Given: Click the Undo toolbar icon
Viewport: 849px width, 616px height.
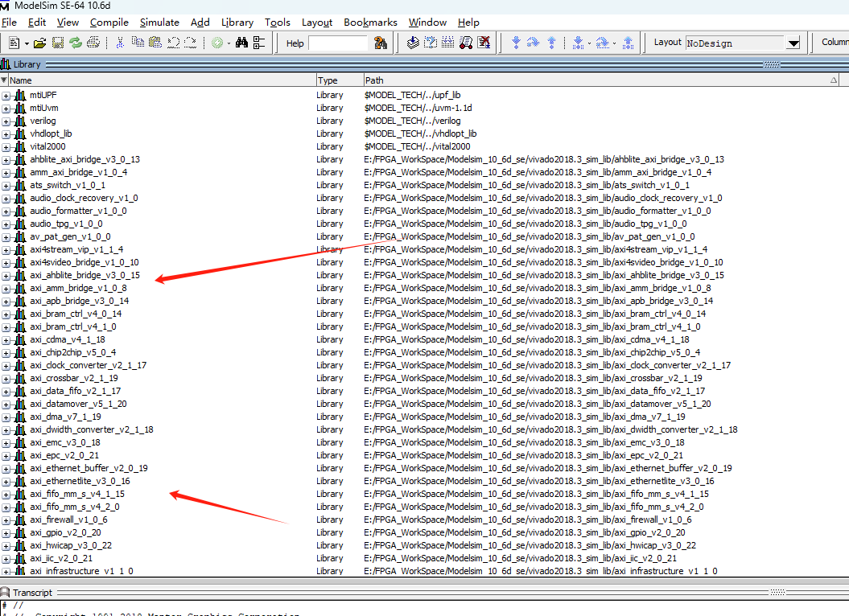Looking at the screenshot, I should [173, 43].
